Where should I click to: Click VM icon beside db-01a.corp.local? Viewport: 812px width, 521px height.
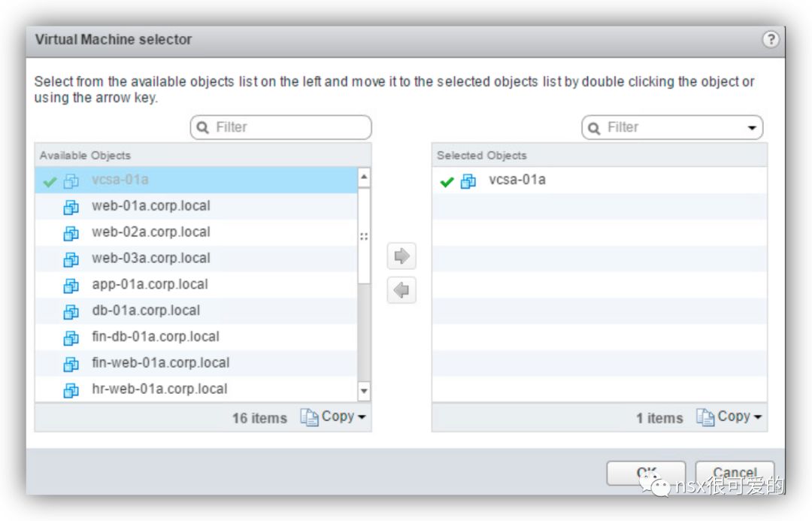point(71,311)
